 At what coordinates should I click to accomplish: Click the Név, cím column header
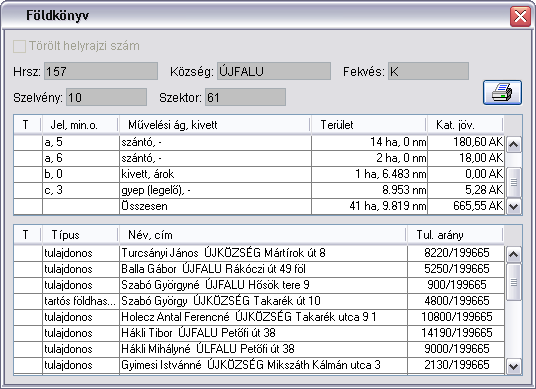[263, 235]
